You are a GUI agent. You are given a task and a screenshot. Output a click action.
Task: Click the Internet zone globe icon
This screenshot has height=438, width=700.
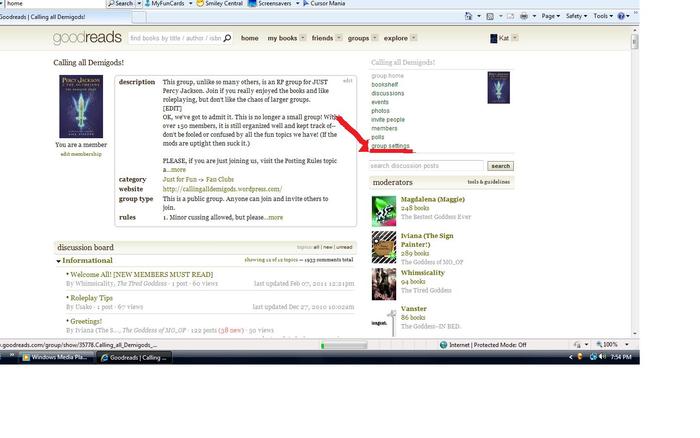coord(443,345)
